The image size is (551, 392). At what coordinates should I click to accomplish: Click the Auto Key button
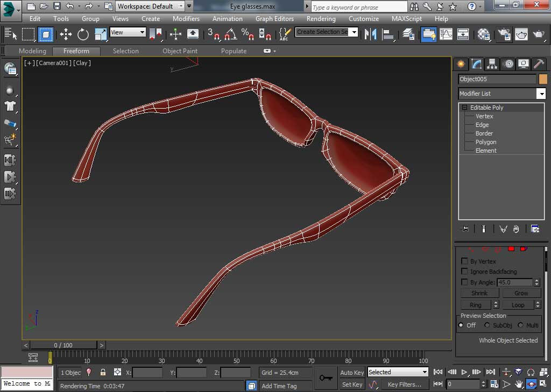click(352, 372)
